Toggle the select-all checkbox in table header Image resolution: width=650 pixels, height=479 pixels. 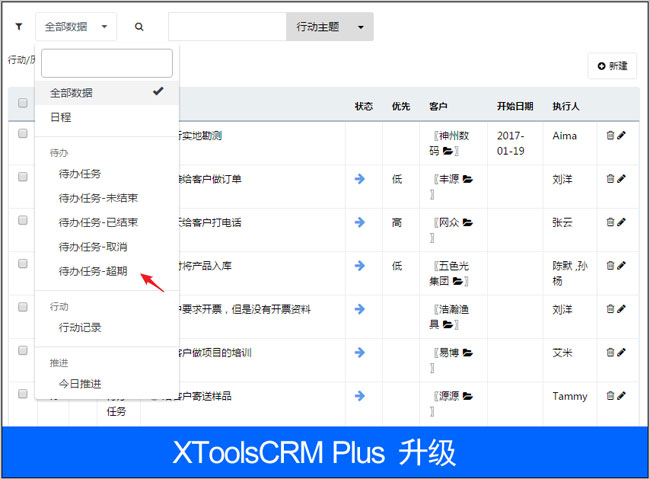pyautogui.click(x=23, y=103)
